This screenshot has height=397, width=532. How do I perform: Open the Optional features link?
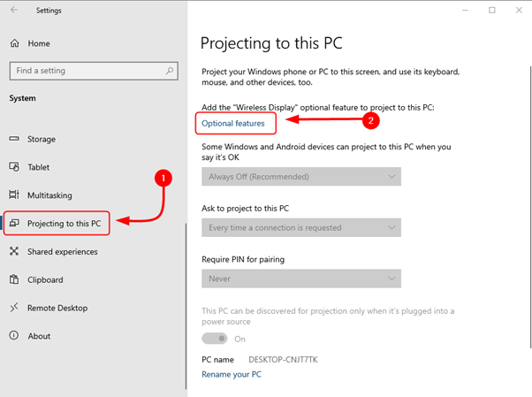tap(233, 124)
